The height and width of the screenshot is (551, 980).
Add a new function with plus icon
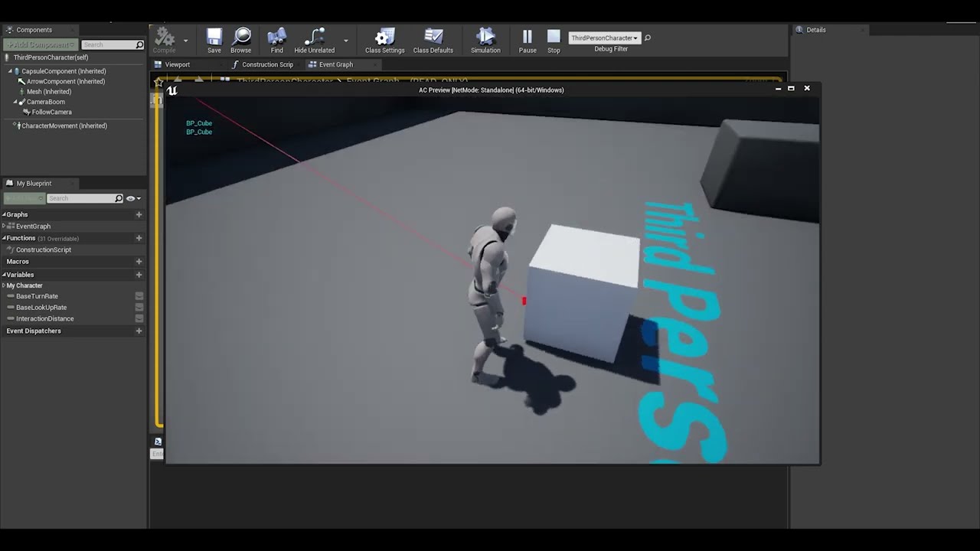pyautogui.click(x=139, y=238)
